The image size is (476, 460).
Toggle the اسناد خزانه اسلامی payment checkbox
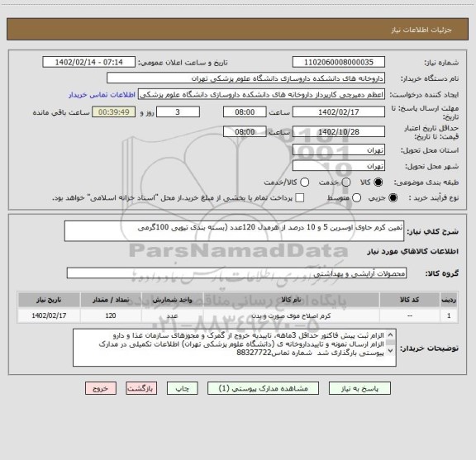300,198
